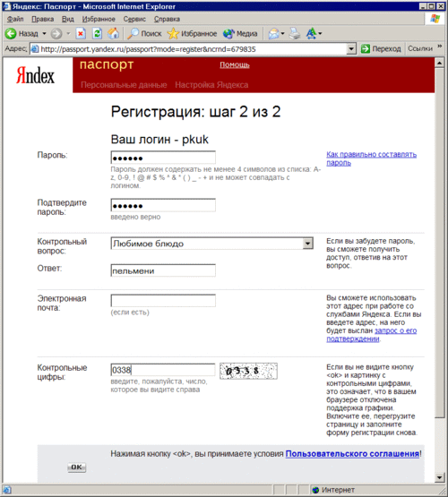Open the Медиа media pane
Image resolution: width=448 pixels, height=497 pixels.
tap(240, 34)
